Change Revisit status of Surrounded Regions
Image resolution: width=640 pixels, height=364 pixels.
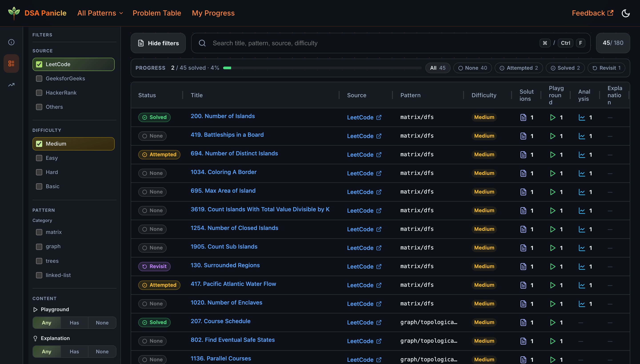pyautogui.click(x=154, y=267)
